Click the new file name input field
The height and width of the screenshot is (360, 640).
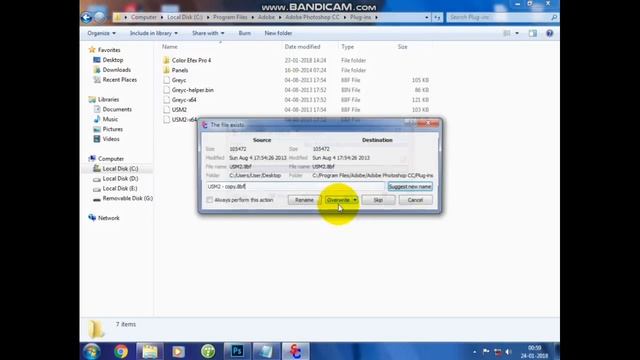[x=296, y=187]
